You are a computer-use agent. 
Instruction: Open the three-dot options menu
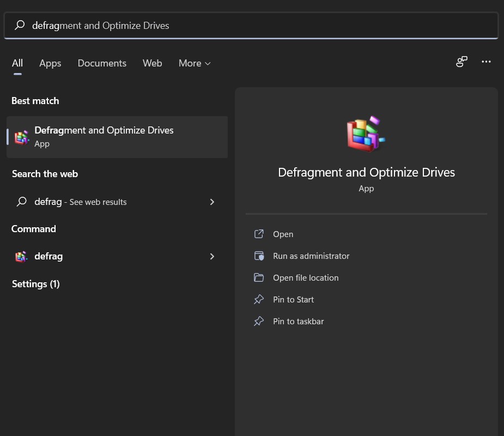point(486,62)
